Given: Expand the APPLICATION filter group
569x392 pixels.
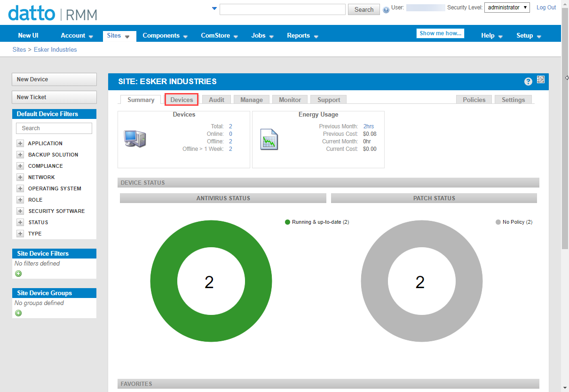Looking at the screenshot, I should [20, 143].
